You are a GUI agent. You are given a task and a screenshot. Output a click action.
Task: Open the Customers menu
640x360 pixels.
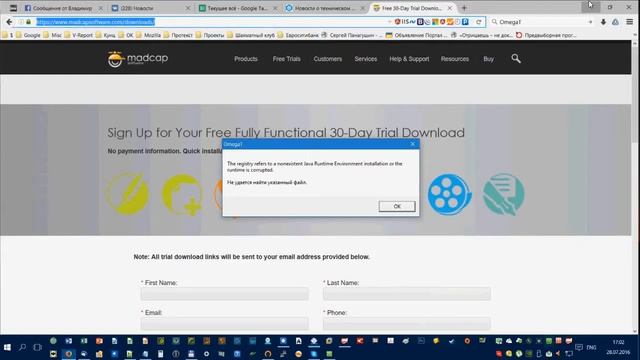click(x=328, y=59)
